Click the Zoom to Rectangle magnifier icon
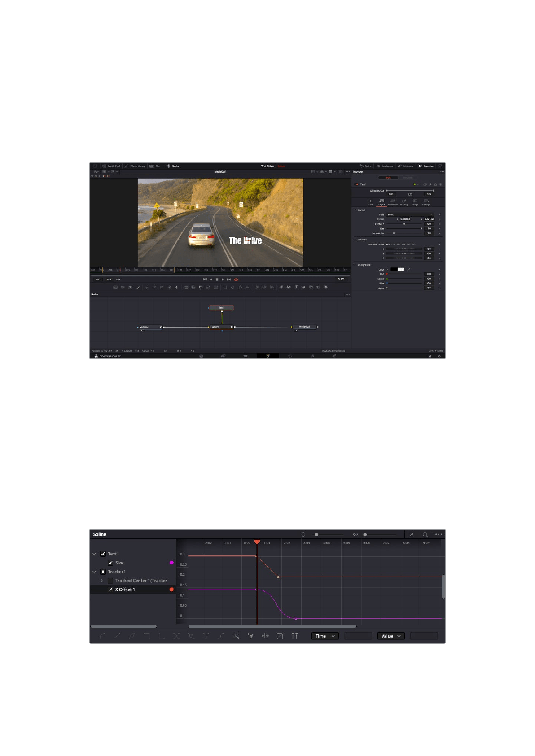The image size is (535, 756). (425, 534)
